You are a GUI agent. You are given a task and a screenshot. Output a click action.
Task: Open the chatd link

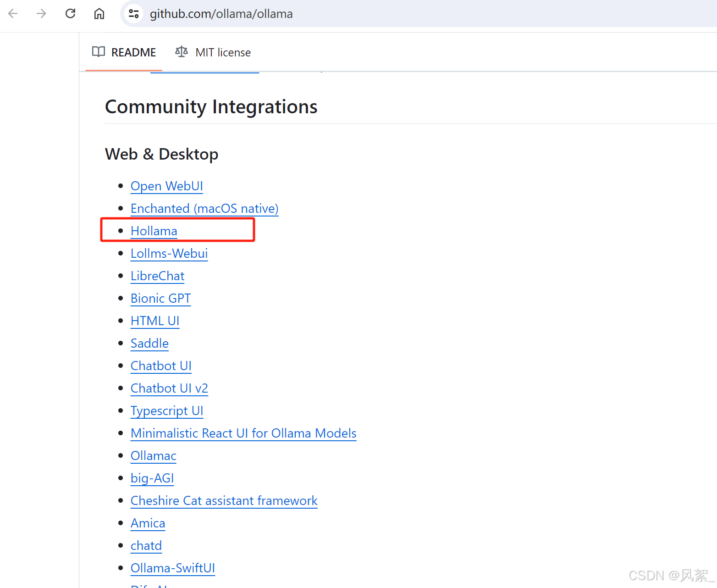(146, 545)
